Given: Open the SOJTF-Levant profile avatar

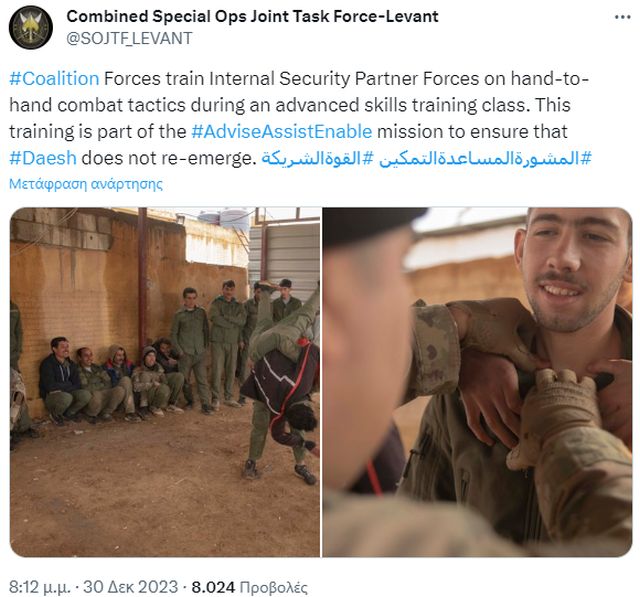Looking at the screenshot, I should 31,27.
